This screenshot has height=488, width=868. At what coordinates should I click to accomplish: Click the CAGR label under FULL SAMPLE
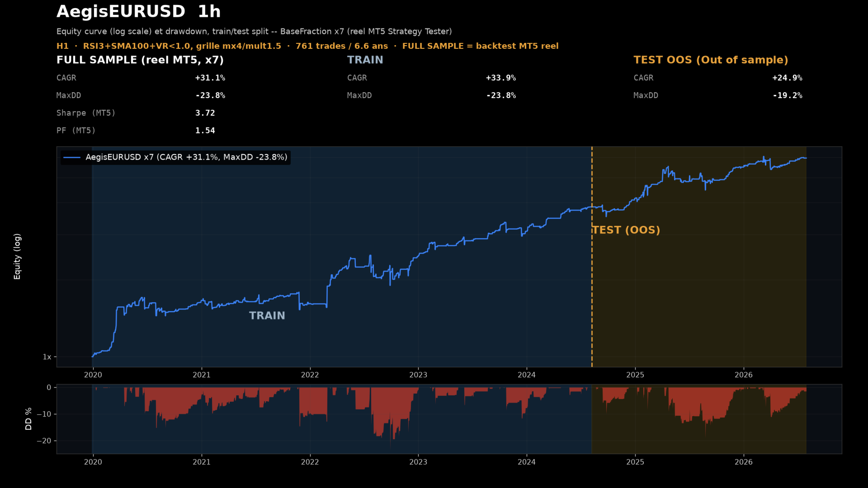[66, 78]
